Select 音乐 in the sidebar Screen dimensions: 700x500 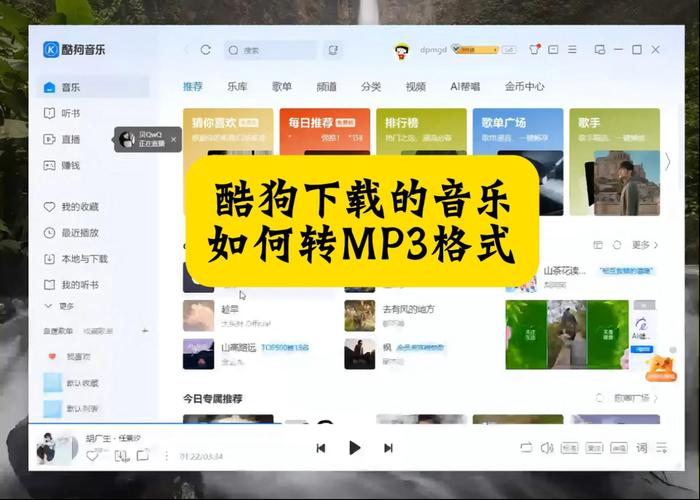coord(93,87)
